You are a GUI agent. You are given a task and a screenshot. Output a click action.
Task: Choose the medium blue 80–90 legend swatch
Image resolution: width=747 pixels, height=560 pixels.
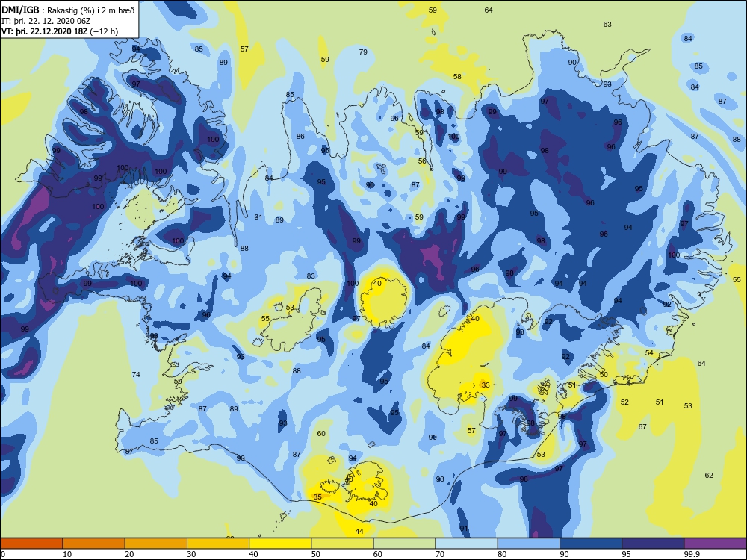coord(529,544)
